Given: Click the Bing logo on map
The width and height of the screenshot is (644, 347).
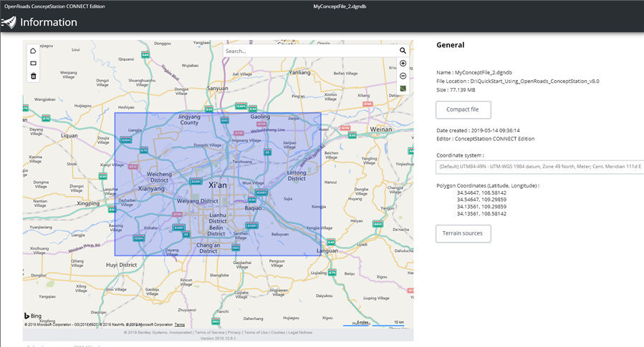Looking at the screenshot, I should pyautogui.click(x=32, y=316).
